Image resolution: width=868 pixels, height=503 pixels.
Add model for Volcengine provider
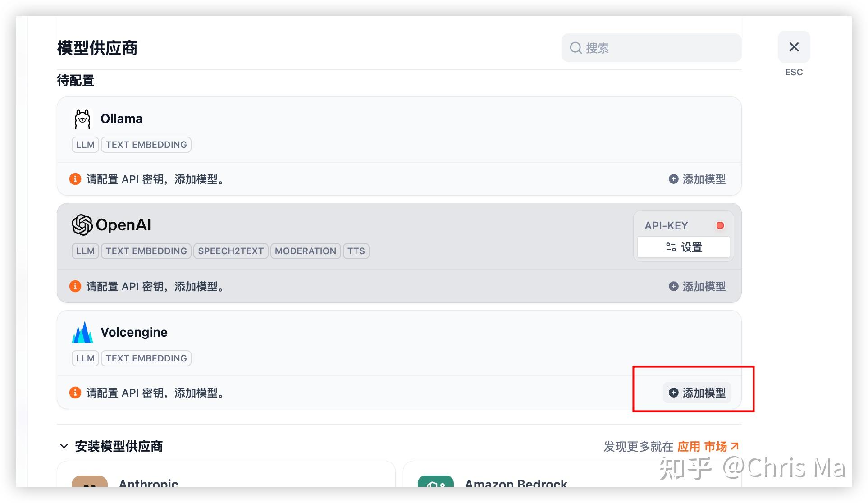697,393
